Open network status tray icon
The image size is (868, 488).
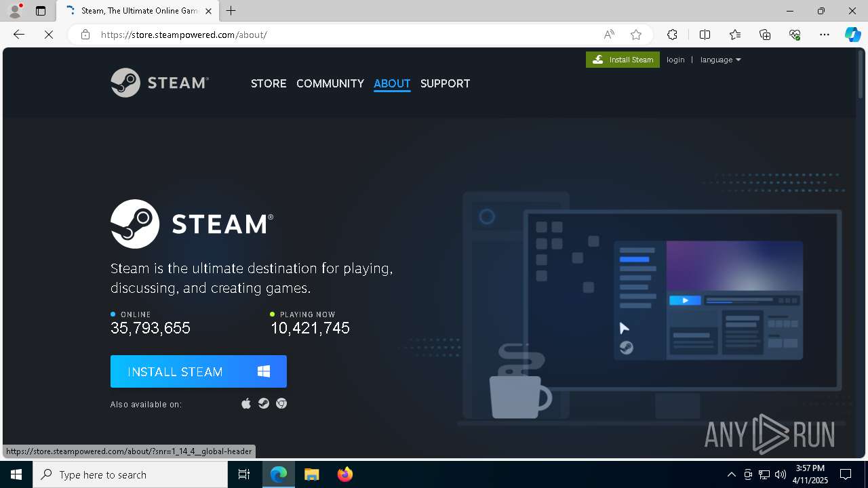[764, 474]
